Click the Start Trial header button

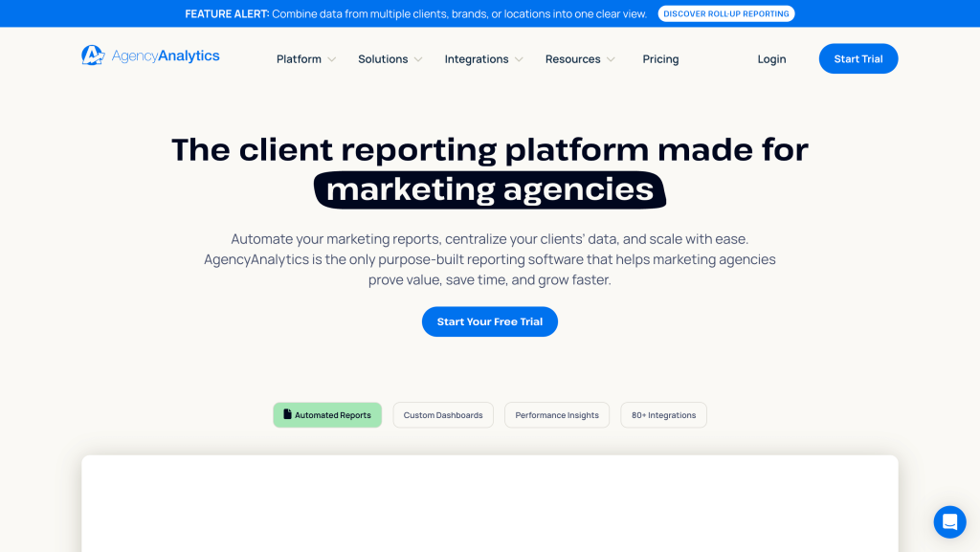click(857, 58)
